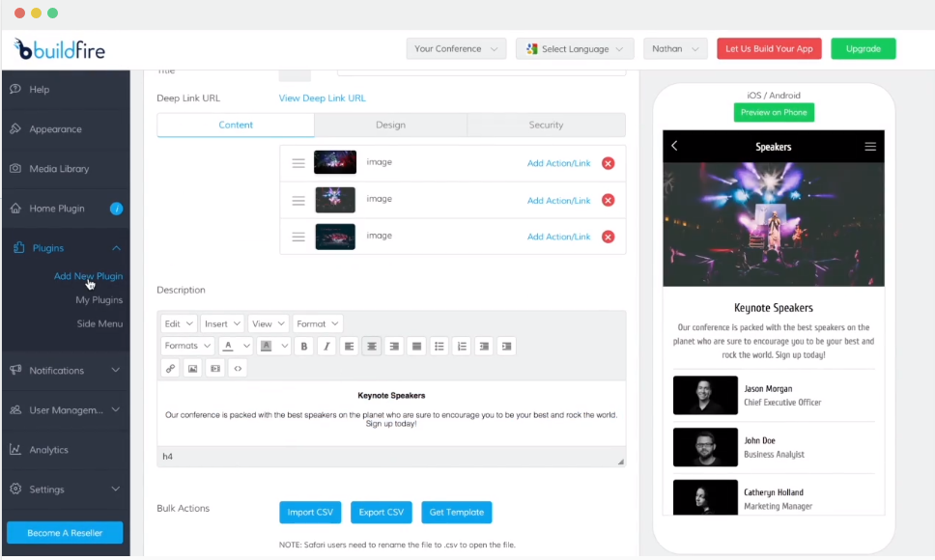Toggle center alignment in the editor

click(x=372, y=346)
